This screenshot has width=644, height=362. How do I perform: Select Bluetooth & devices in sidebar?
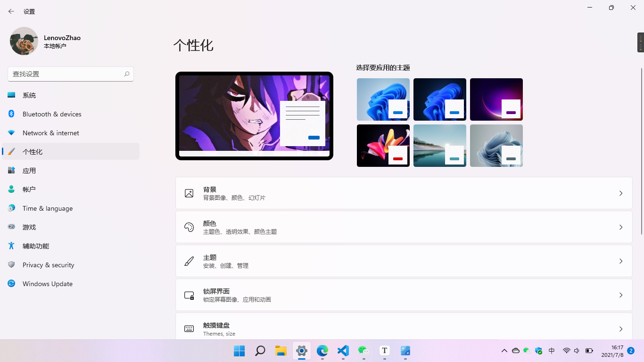tap(71, 114)
